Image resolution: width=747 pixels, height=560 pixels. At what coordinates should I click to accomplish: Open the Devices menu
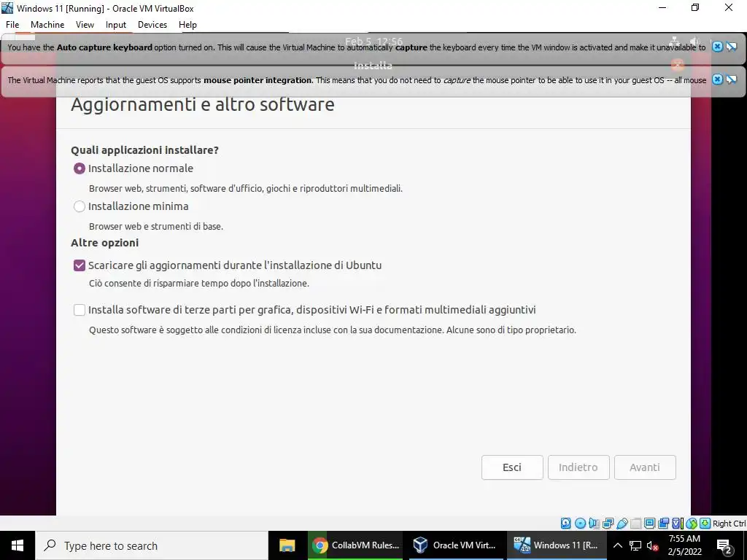(152, 25)
